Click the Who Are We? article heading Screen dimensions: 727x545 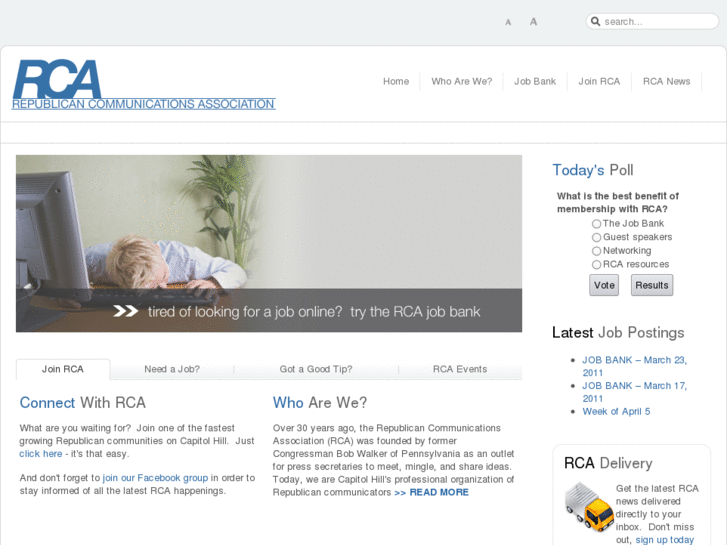point(319,403)
